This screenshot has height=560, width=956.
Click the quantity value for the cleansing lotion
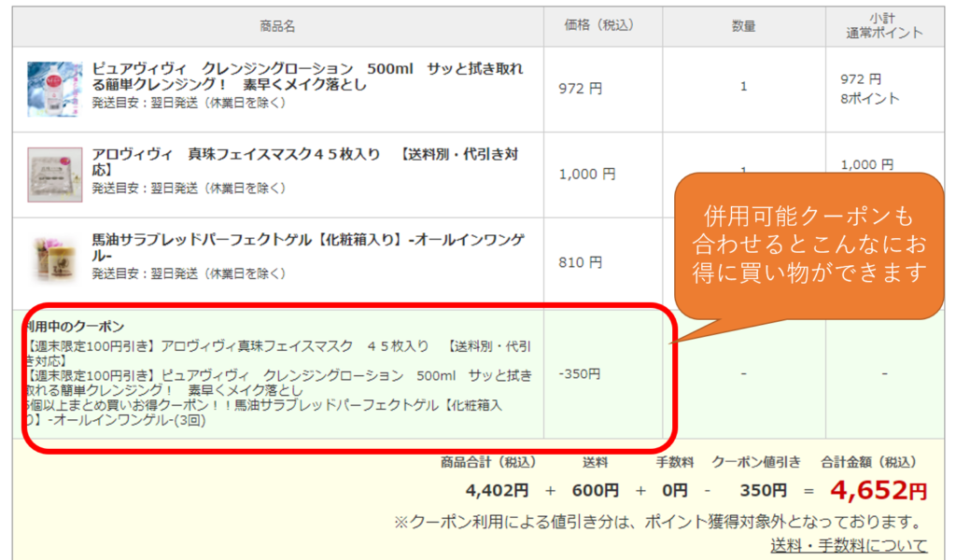click(x=743, y=87)
